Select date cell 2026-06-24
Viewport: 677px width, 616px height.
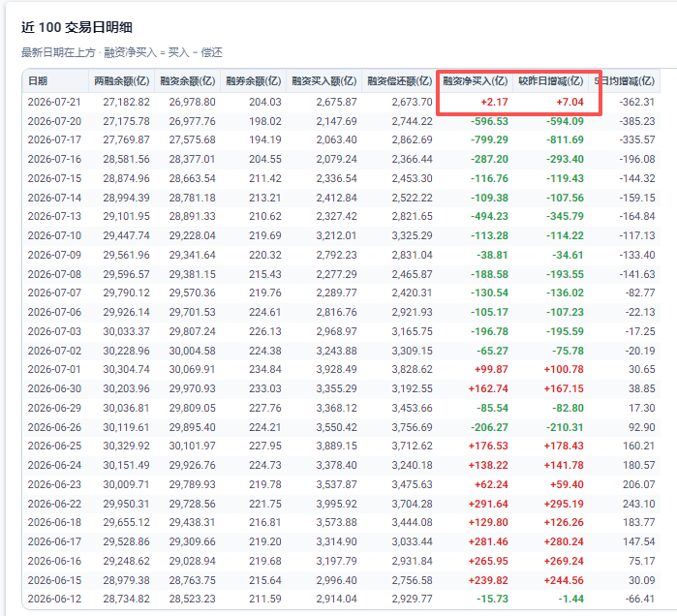click(54, 465)
